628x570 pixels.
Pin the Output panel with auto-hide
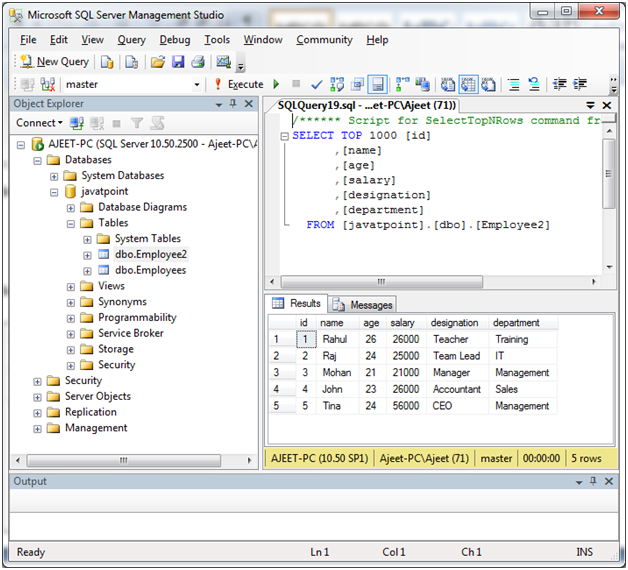[x=595, y=481]
